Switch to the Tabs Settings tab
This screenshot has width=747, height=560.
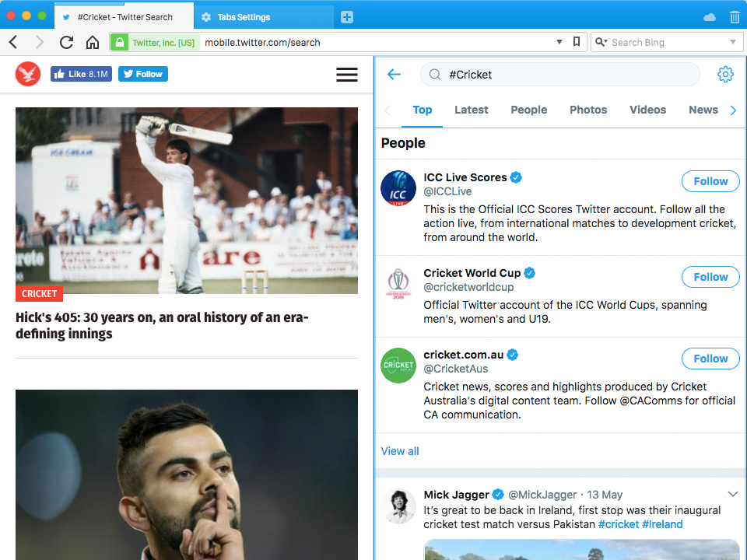tap(264, 17)
